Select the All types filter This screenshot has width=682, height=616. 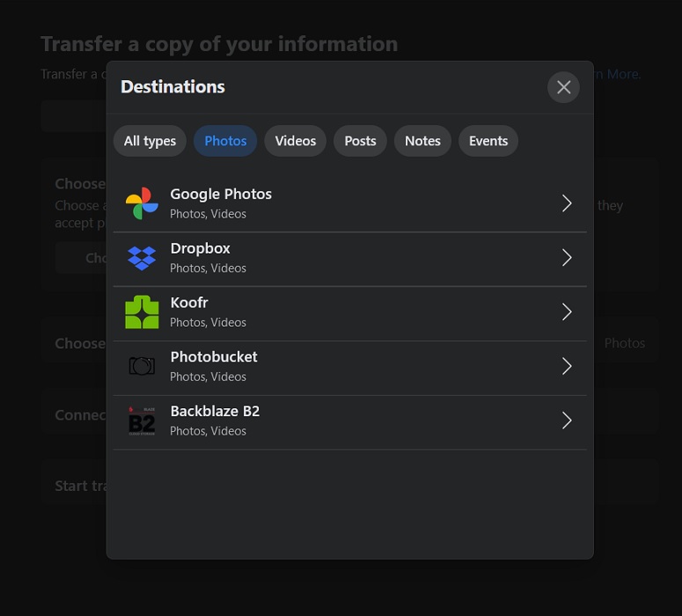point(150,141)
